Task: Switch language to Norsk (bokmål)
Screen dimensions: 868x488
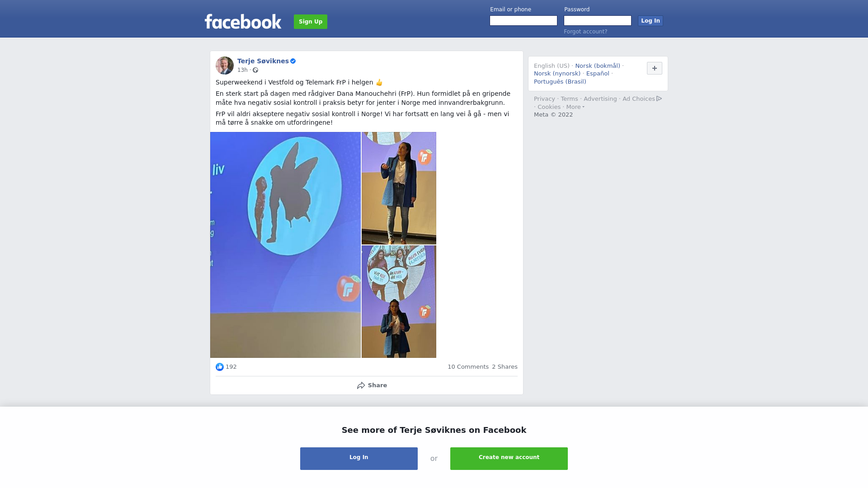Action: [x=598, y=66]
